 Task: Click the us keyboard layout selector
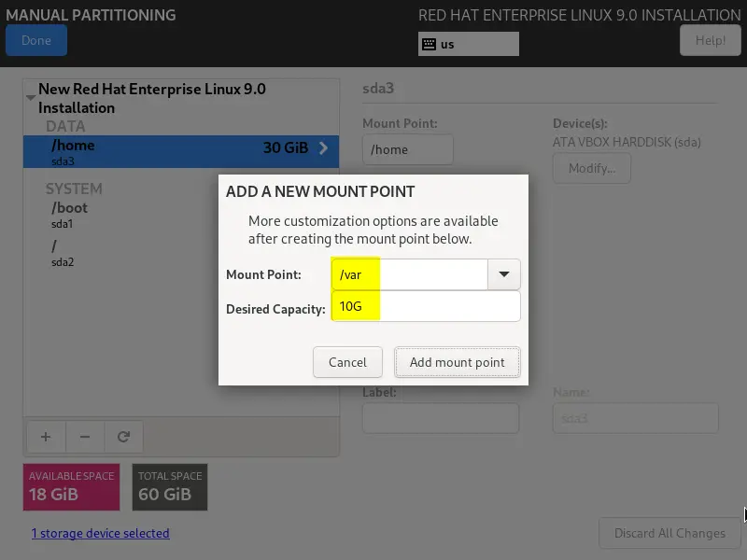coord(469,44)
